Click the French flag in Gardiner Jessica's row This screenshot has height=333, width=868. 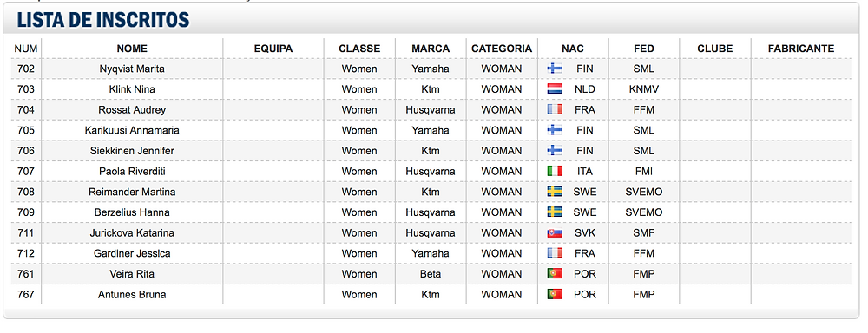(555, 253)
